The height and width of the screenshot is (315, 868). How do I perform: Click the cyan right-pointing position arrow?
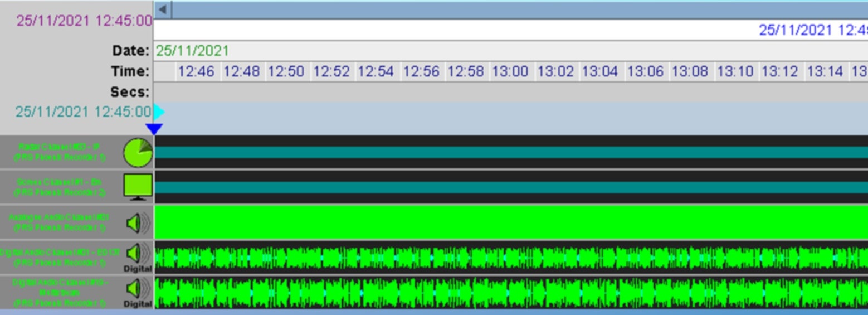(x=159, y=112)
